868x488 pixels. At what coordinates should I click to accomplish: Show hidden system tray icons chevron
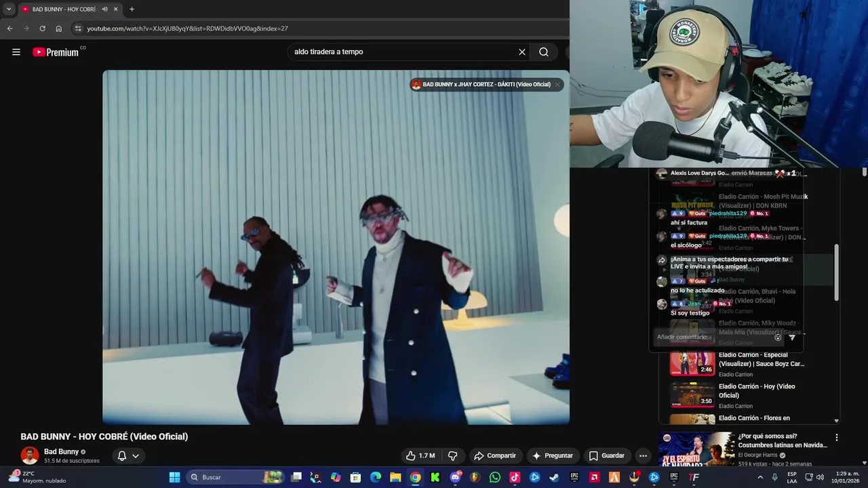(x=759, y=477)
